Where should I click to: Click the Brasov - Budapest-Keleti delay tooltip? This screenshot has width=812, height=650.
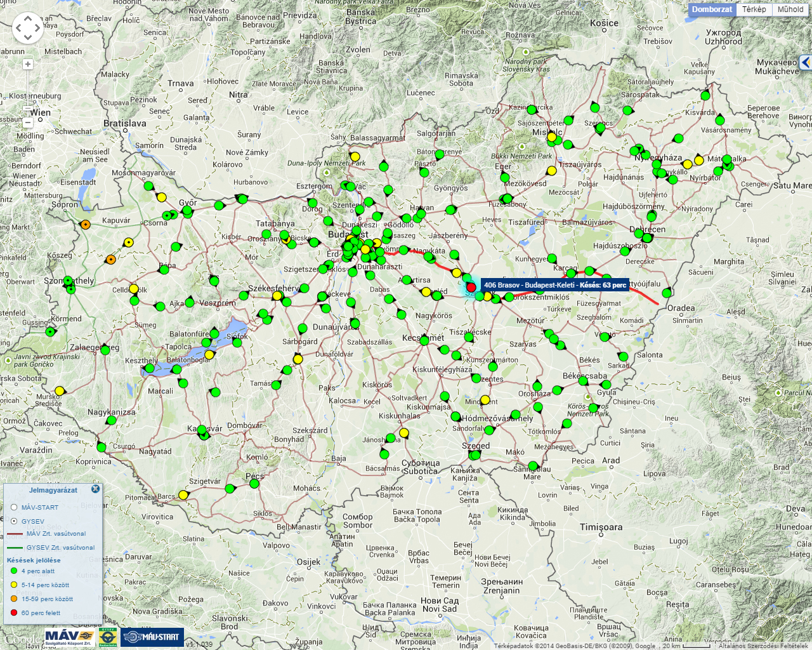pos(555,285)
